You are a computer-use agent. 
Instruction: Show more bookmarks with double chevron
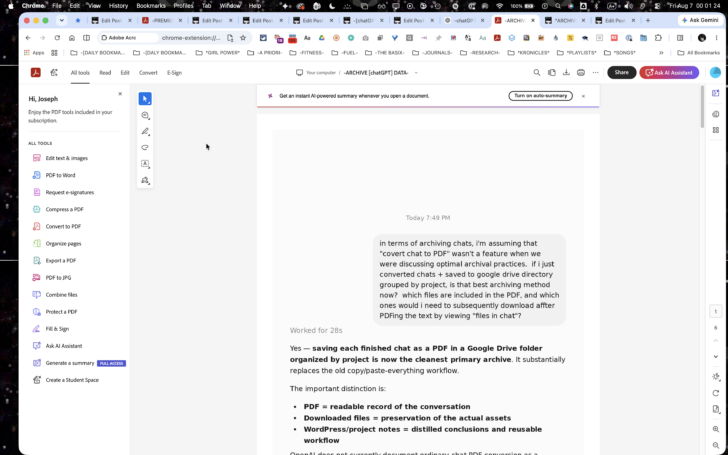tap(661, 53)
